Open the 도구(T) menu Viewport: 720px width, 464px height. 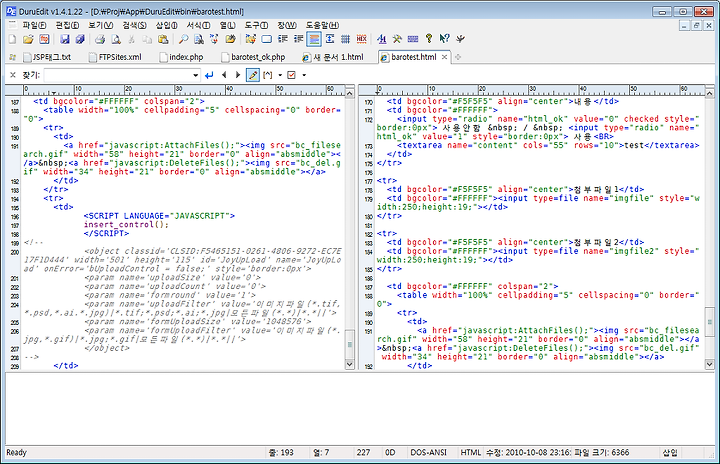256,25
